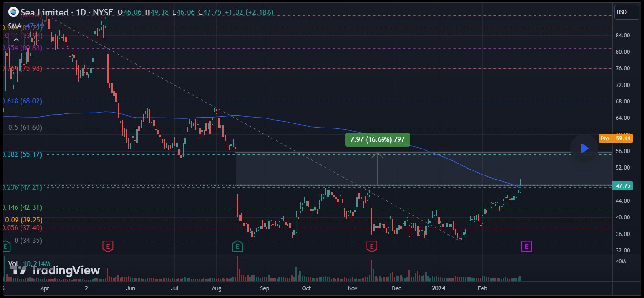Screen dimensions: 644x298
Task: Select the Vol indicator legend label
Action: coord(13,263)
